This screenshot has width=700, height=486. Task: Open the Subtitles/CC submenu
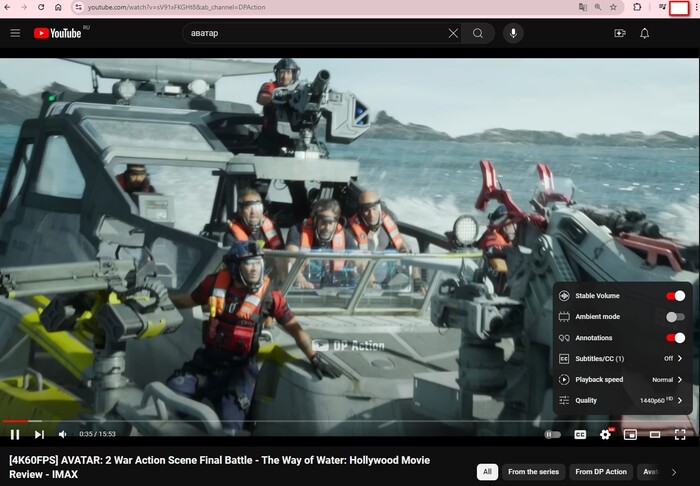tap(622, 358)
